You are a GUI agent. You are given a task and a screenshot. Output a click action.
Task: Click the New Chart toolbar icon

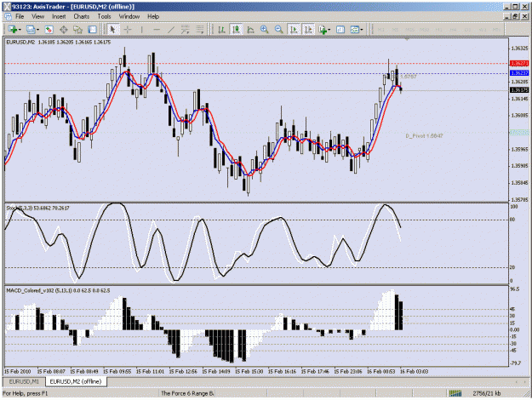[x=13, y=30]
